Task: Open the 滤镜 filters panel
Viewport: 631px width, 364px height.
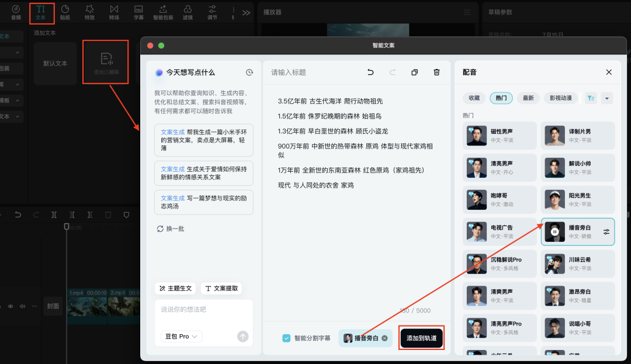Action: [x=188, y=12]
